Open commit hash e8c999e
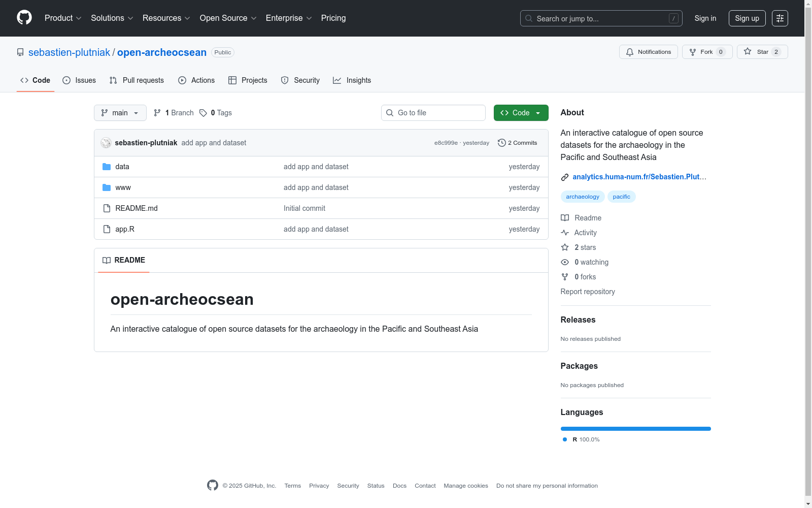 pos(446,143)
